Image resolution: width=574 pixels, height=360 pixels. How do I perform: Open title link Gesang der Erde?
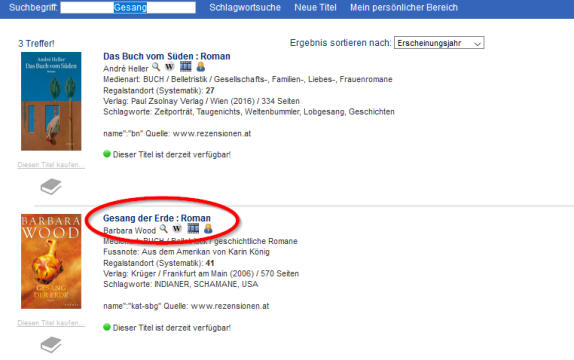[x=157, y=218]
